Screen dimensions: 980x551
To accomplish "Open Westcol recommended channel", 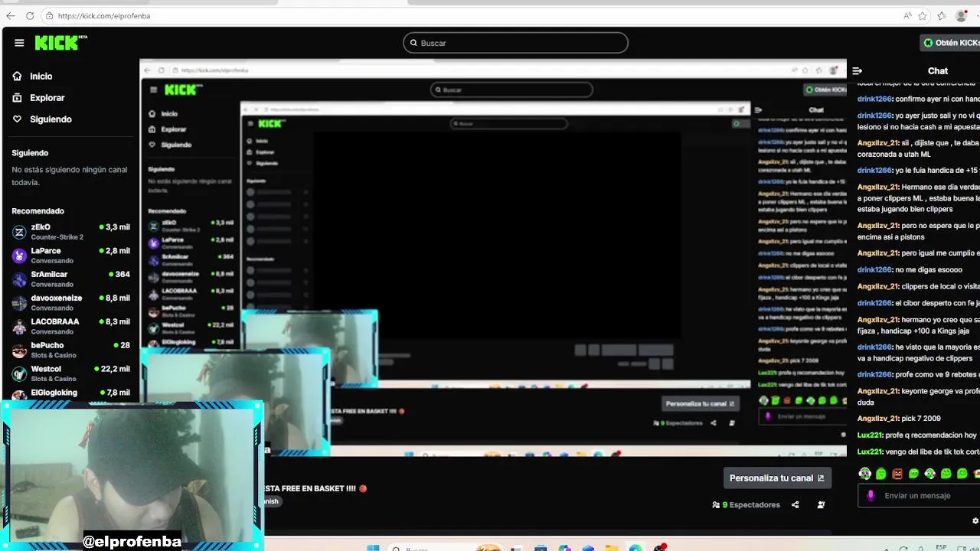I will [70, 374].
